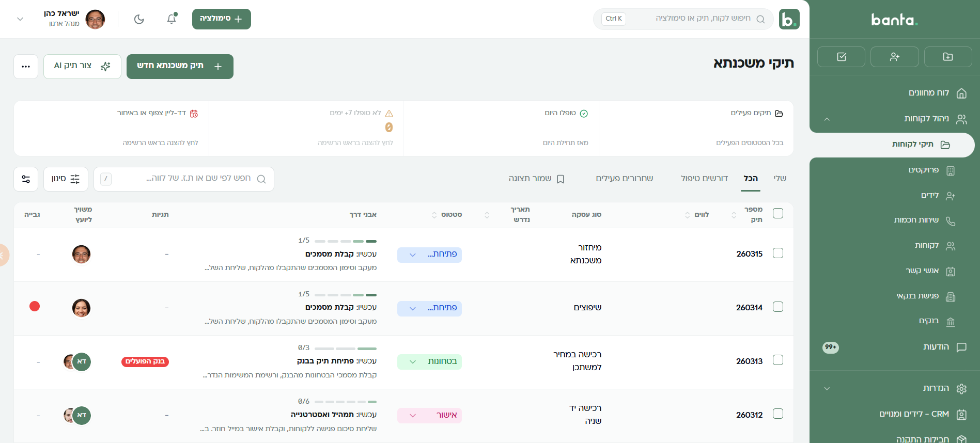
Task: Click the bookmark icon of שמור תצוגה
Action: coord(561,179)
